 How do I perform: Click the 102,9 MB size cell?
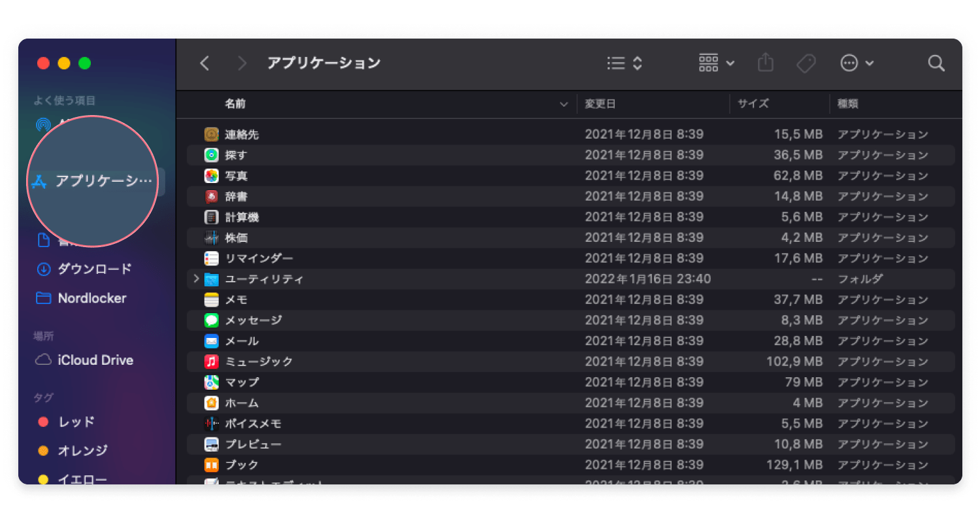(x=794, y=362)
